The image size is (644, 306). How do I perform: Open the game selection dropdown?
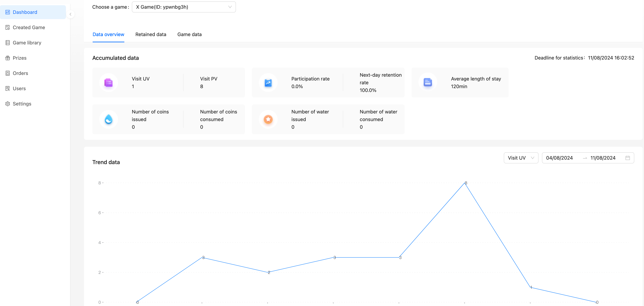(x=184, y=7)
